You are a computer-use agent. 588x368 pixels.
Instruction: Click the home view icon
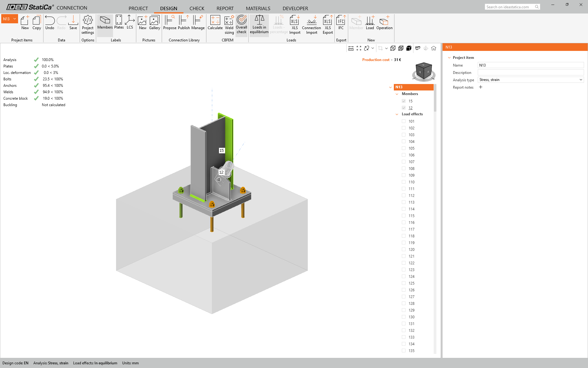(x=434, y=48)
